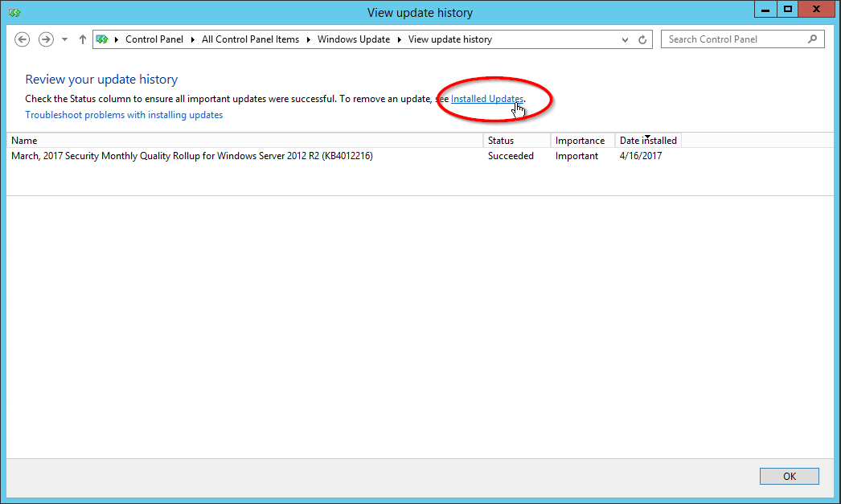
Task: Click the Important importance cell
Action: [x=576, y=156]
